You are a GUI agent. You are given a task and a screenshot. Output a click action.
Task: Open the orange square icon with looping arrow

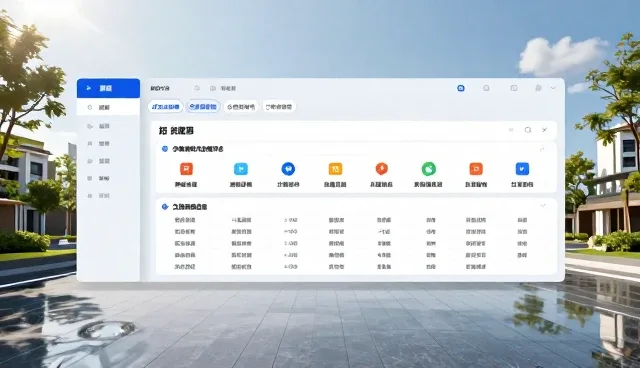click(476, 169)
